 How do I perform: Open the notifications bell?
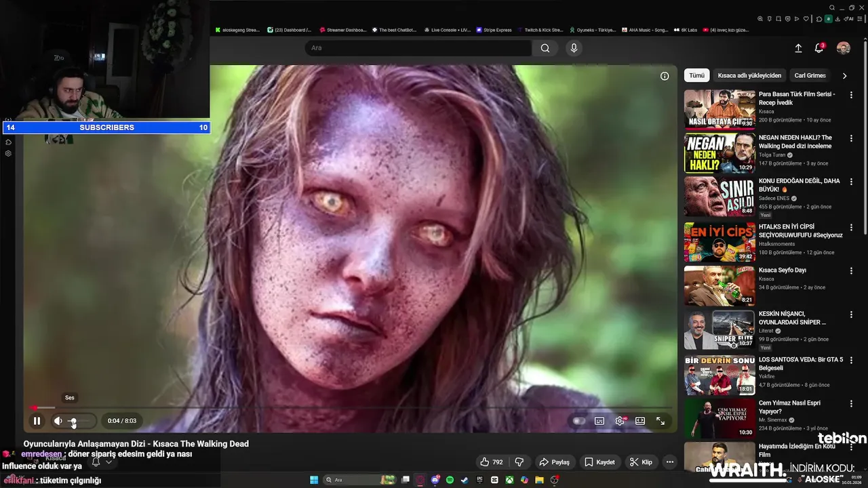[x=819, y=48]
